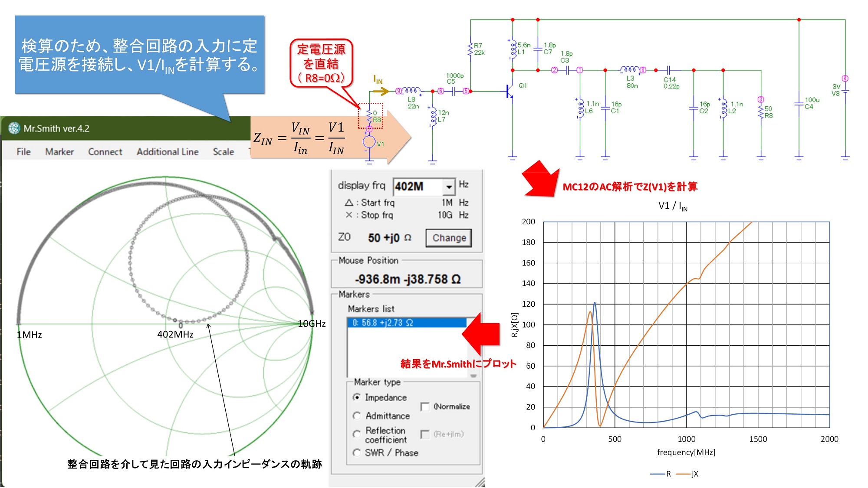The height and width of the screenshot is (488, 868).
Task: Select marker 0: 56.8 +j2.73 Ω entry
Action: [407, 323]
